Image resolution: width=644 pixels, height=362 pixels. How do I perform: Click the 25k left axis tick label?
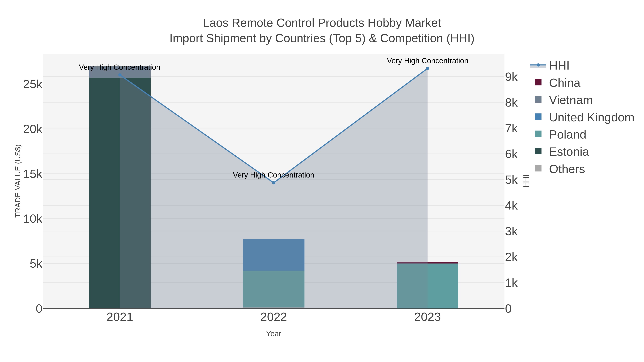pyautogui.click(x=33, y=84)
